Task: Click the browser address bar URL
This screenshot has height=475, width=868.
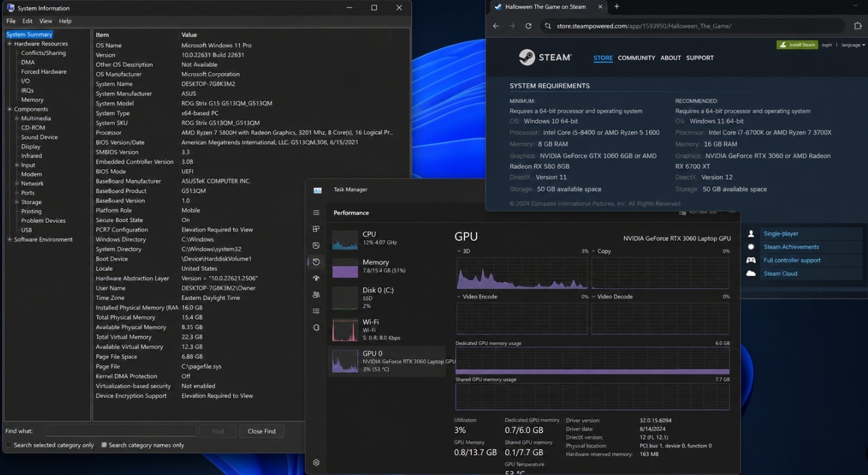Action: (644, 26)
